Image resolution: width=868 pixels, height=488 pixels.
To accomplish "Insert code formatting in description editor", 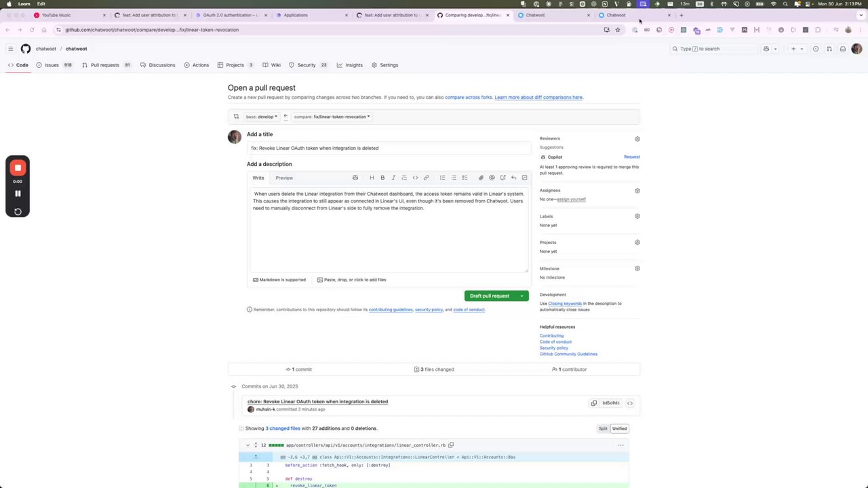I will click(x=415, y=178).
